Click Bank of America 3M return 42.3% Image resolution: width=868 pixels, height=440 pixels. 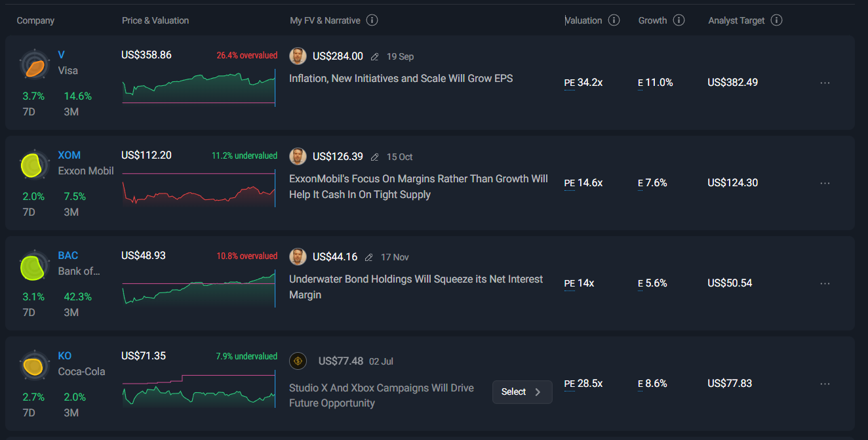point(77,297)
